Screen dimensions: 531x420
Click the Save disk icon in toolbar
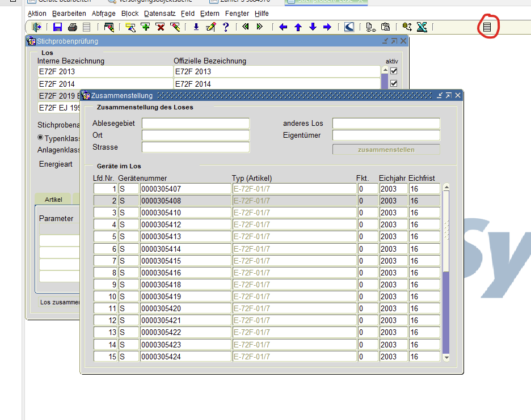coord(57,27)
